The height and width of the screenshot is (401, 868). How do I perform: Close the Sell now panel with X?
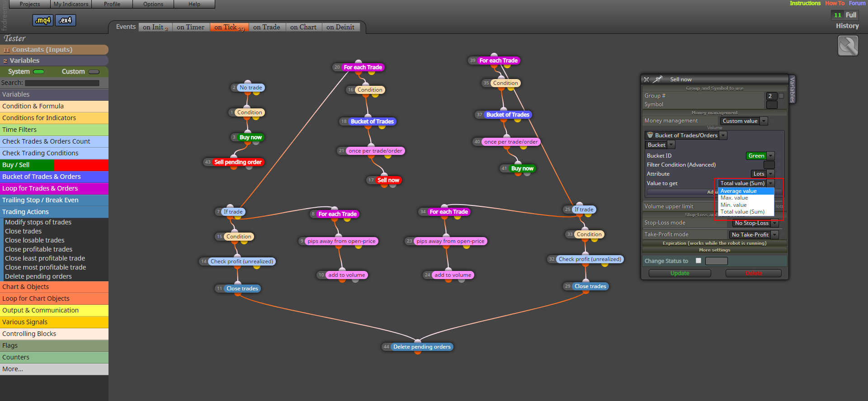(646, 79)
